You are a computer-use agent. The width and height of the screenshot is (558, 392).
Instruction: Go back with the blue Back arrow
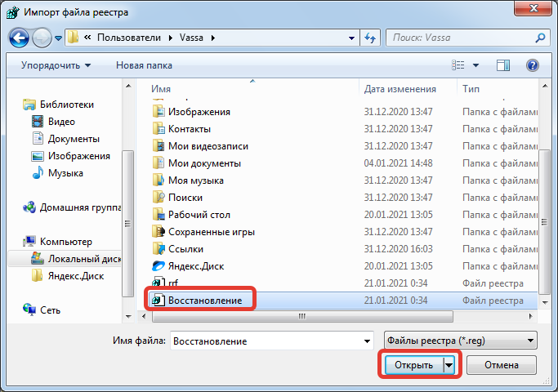click(19, 38)
